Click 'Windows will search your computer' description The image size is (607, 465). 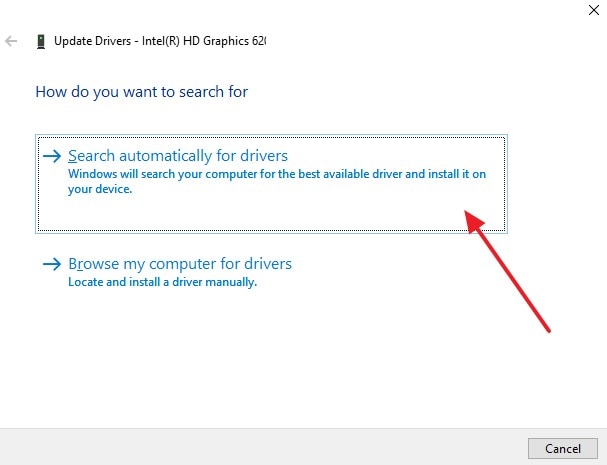click(x=277, y=181)
